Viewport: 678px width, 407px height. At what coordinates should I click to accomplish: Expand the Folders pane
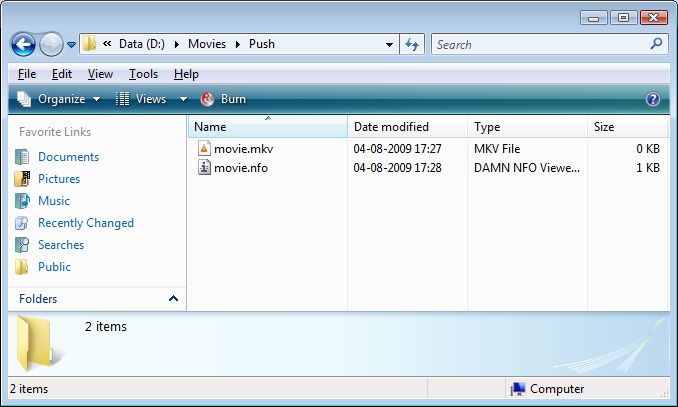click(x=173, y=299)
